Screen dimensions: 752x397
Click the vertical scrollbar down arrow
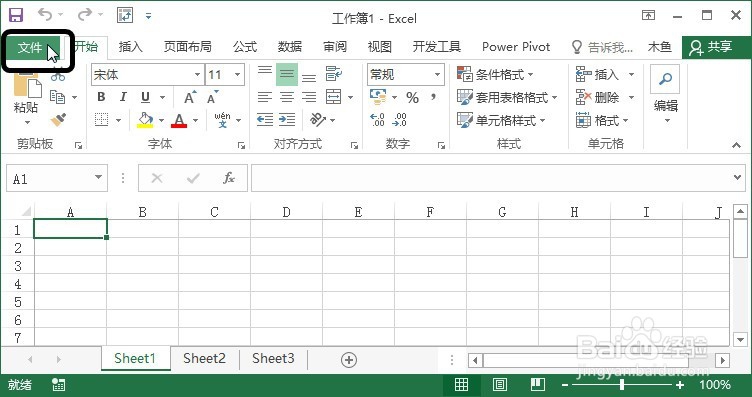point(740,340)
